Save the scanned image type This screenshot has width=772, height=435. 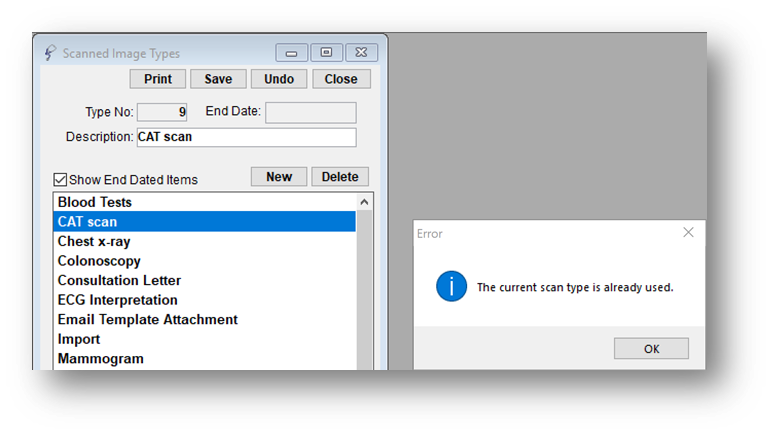click(x=218, y=79)
